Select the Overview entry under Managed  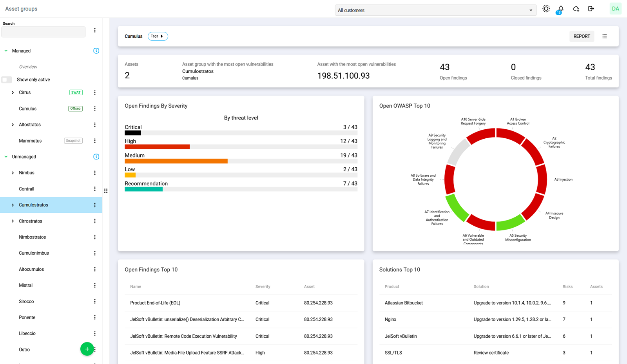tap(28, 66)
